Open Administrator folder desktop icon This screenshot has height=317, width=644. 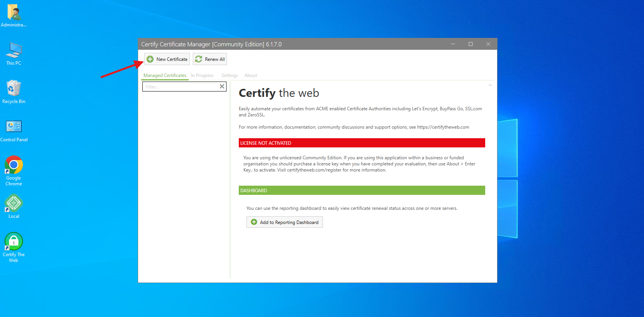14,16
